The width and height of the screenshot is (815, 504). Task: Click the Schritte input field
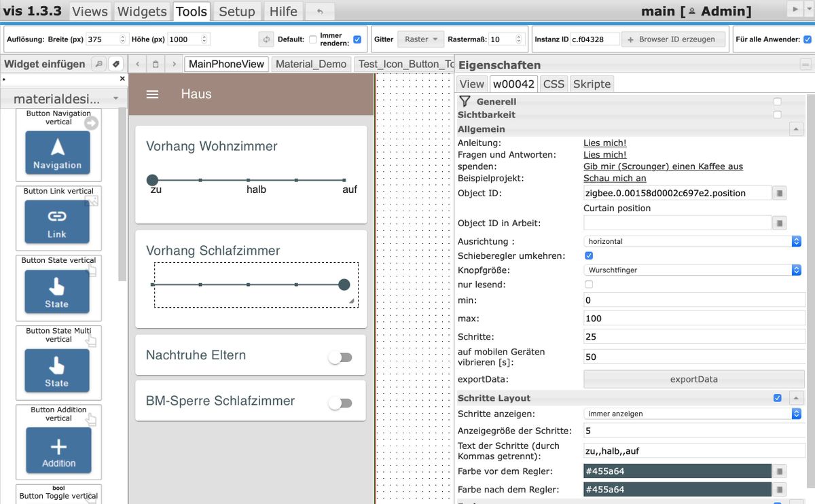tap(693, 337)
